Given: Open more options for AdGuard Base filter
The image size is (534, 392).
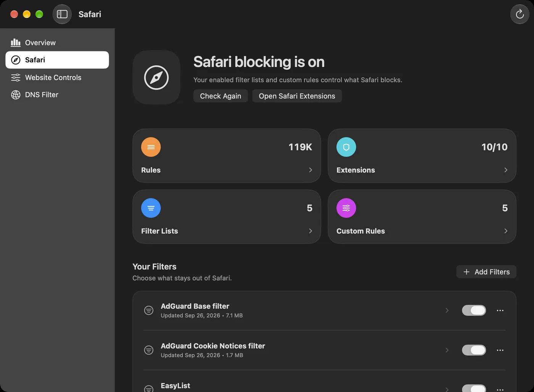Looking at the screenshot, I should coord(500,310).
